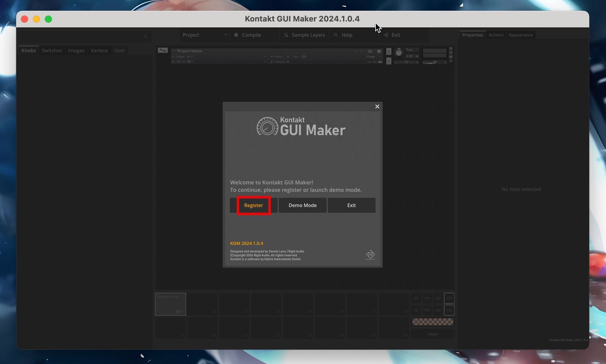Click the Sample Layers sliders icon
The height and width of the screenshot is (364, 606).
pyautogui.click(x=286, y=35)
